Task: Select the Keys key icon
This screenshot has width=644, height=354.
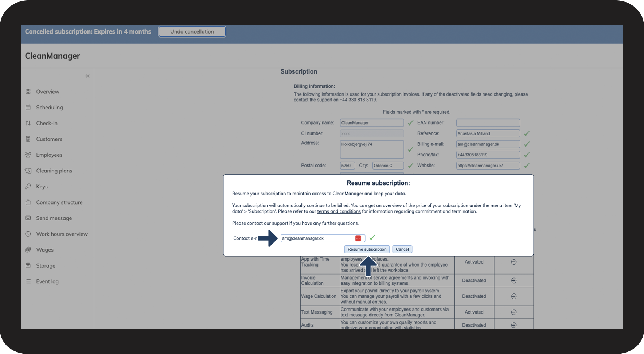Action: click(x=28, y=186)
